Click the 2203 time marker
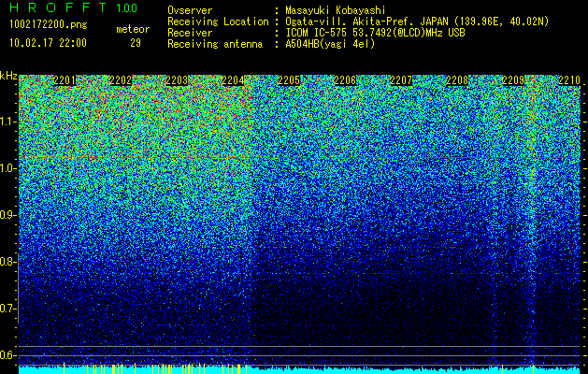The width and height of the screenshot is (588, 374). (177, 80)
